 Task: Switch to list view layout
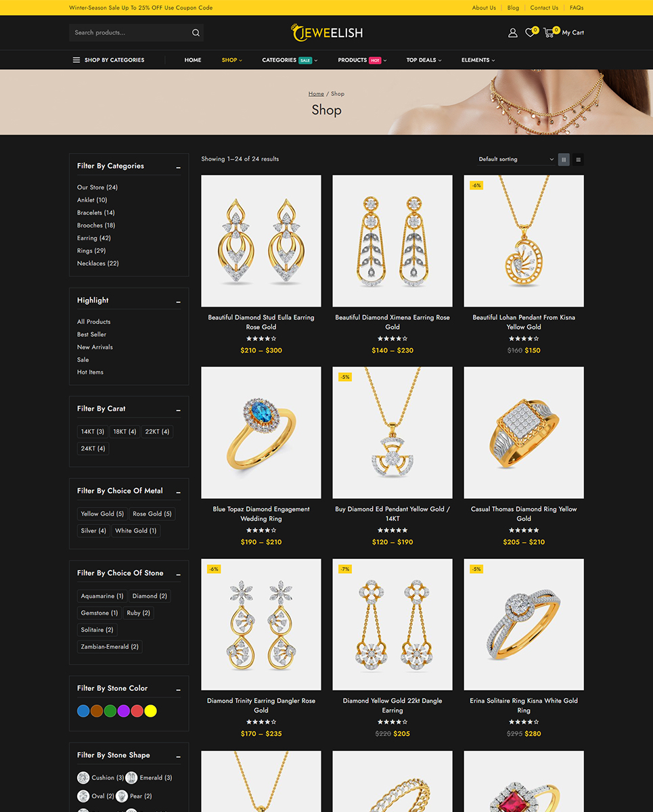(x=578, y=160)
